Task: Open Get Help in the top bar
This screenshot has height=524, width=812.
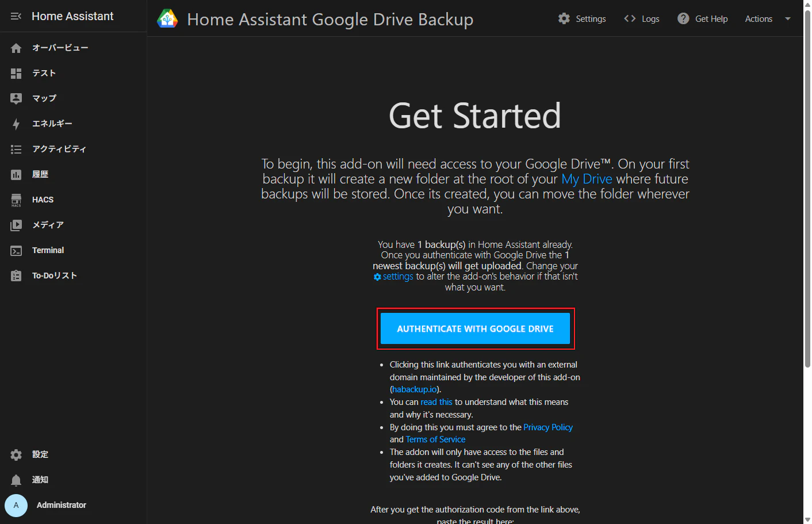Action: click(703, 18)
